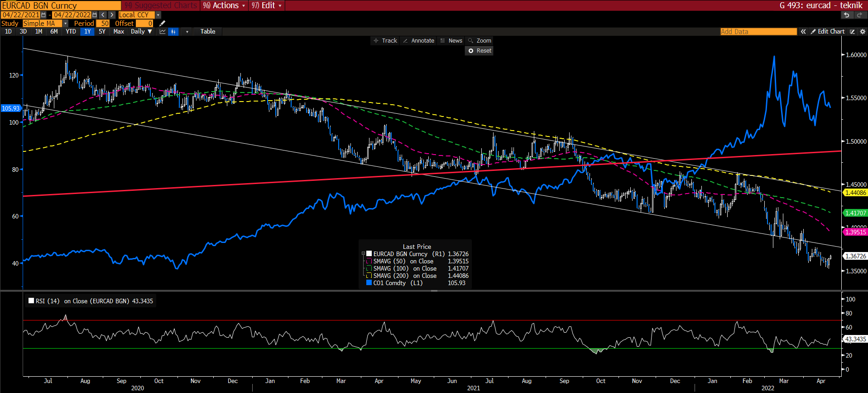Screen dimensions: 868x393
Task: Undo the last chart change
Action: 846,15
